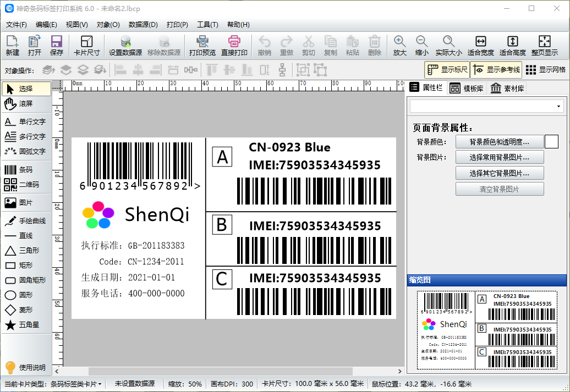Toggle 显示参考线 guide lines display
This screenshot has height=392, width=570.
(496, 70)
